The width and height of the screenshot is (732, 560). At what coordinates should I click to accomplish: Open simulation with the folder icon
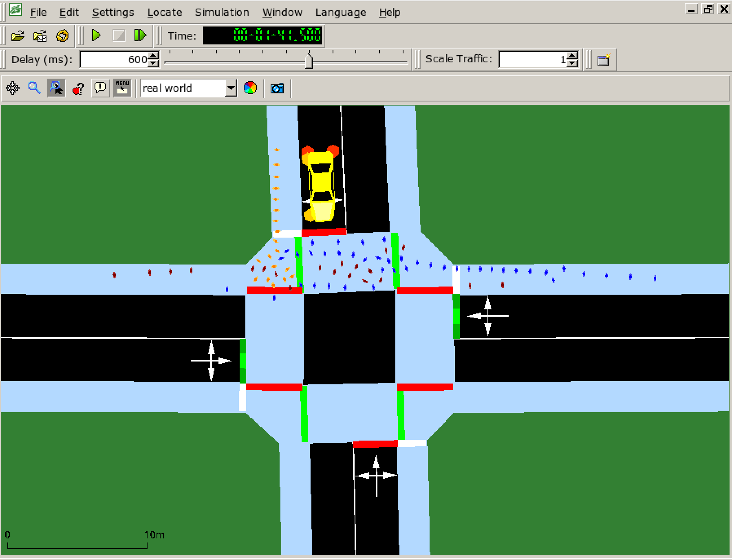tap(18, 36)
